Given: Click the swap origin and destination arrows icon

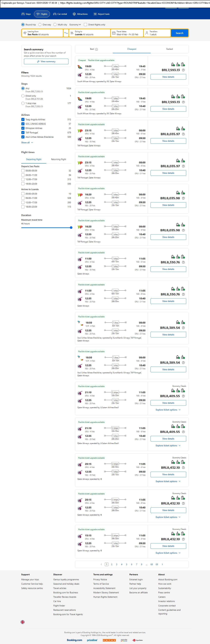Looking at the screenshot, I should coord(66,33).
